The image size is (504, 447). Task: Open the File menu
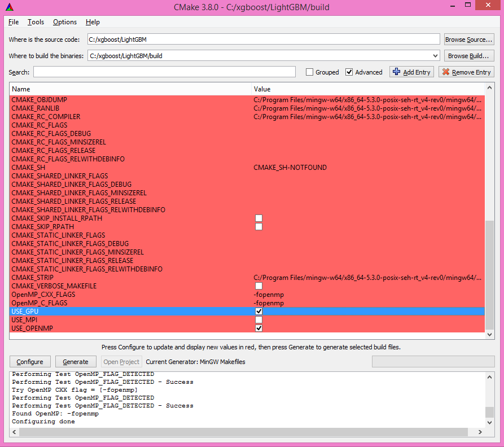[x=13, y=22]
